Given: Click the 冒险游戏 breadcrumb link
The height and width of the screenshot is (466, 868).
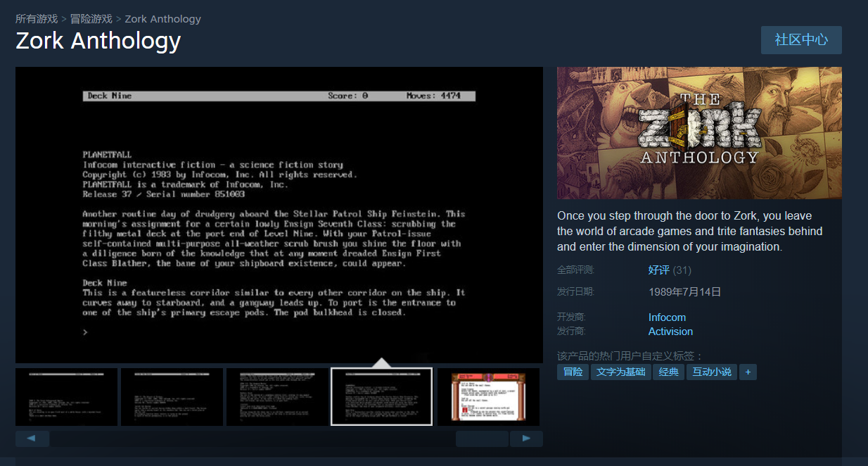Looking at the screenshot, I should tap(91, 19).
